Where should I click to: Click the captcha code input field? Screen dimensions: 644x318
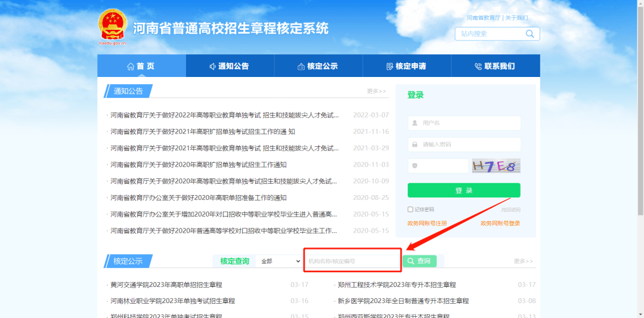point(438,166)
